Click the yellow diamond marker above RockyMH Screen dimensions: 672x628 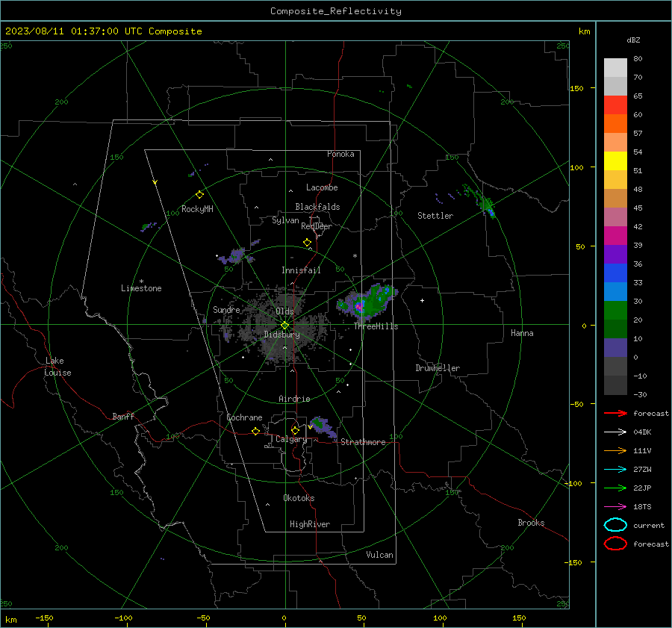point(199,195)
